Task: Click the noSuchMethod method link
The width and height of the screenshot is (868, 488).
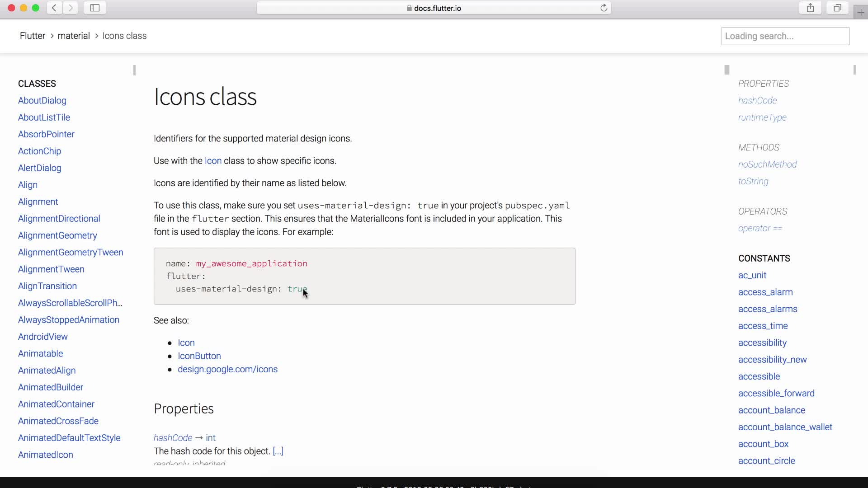Action: pyautogui.click(x=767, y=164)
